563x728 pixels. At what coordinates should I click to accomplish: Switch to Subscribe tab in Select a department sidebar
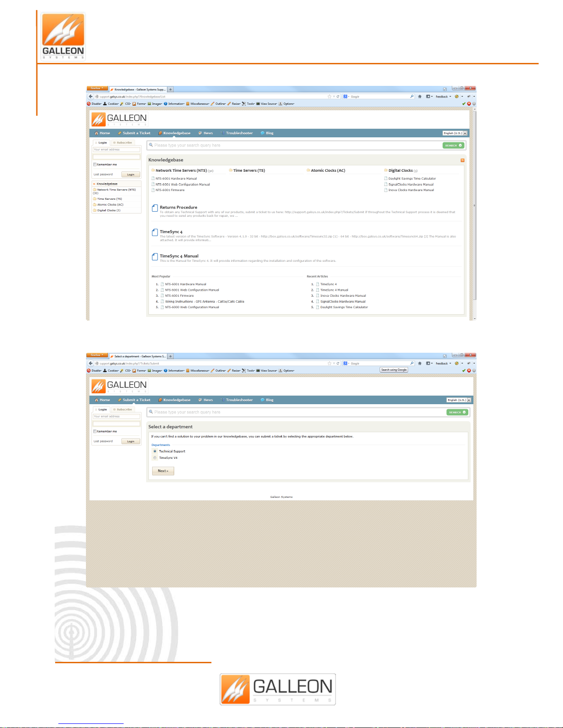click(x=123, y=410)
